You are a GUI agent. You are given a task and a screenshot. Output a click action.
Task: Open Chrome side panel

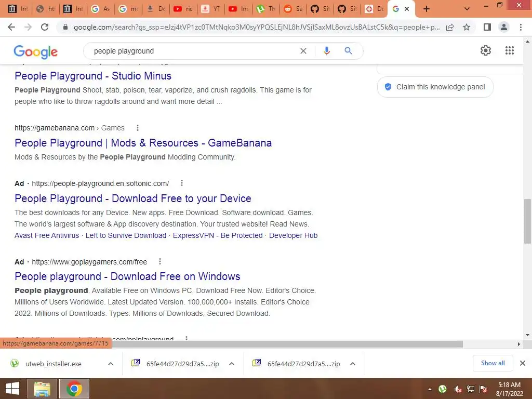tap(487, 27)
